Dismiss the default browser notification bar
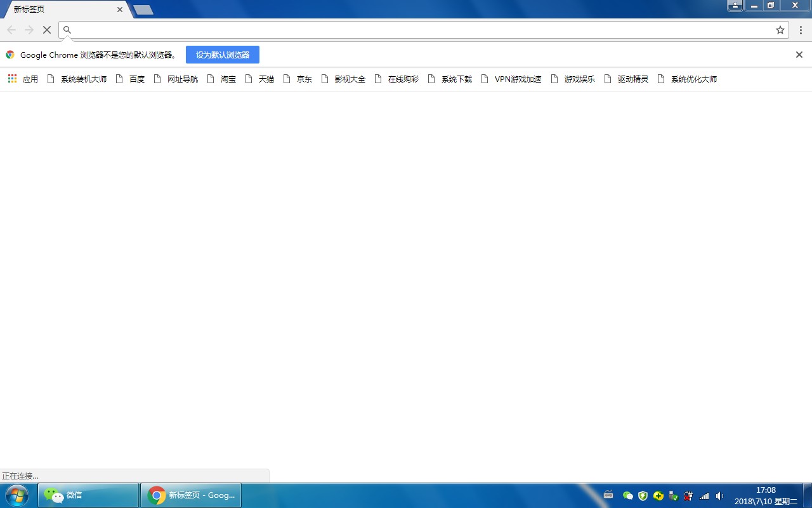 [799, 55]
